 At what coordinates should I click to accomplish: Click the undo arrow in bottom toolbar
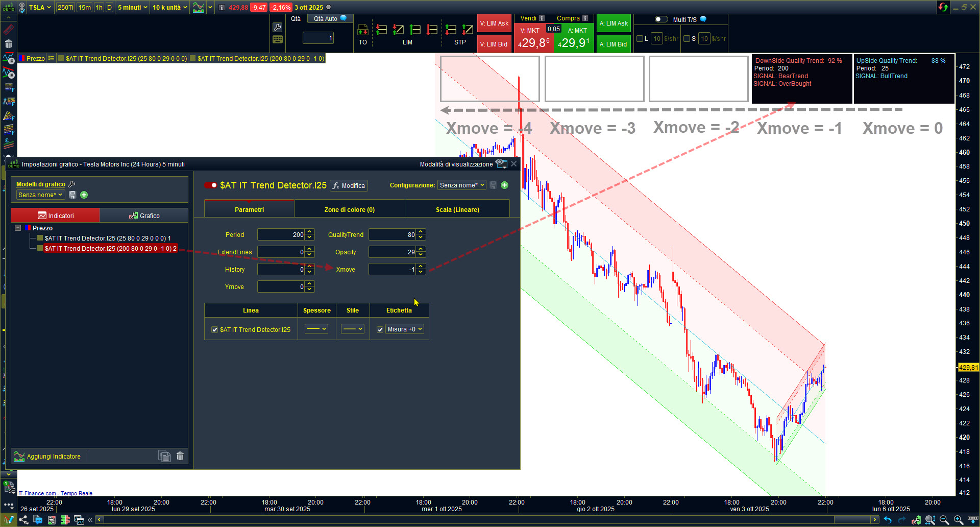point(888,520)
